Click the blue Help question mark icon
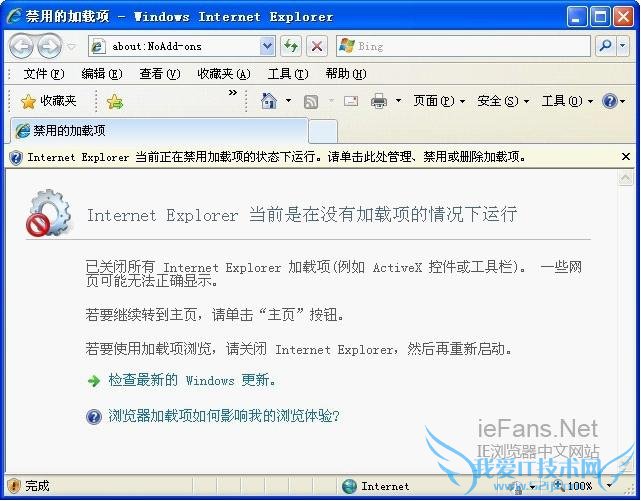The width and height of the screenshot is (641, 501). [x=610, y=101]
